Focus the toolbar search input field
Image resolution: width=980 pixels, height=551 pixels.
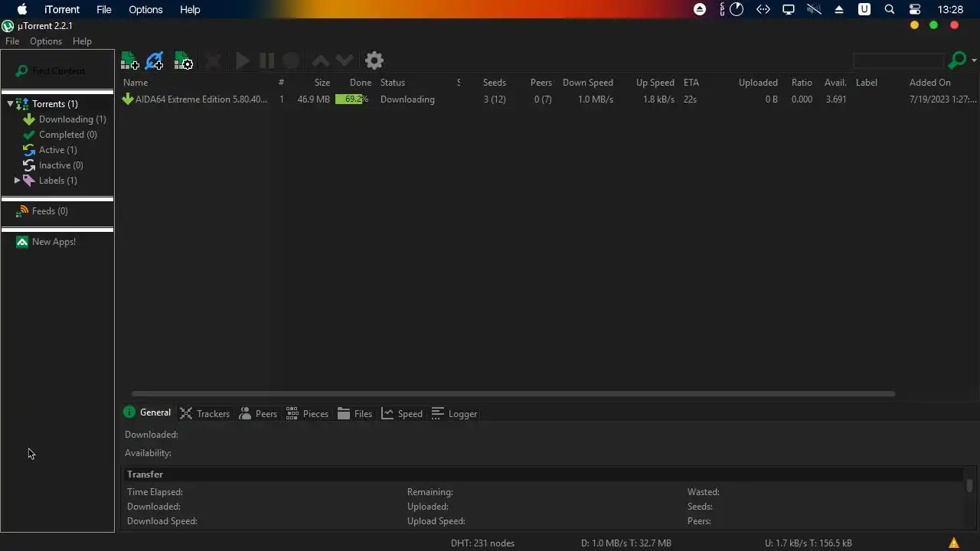point(898,60)
